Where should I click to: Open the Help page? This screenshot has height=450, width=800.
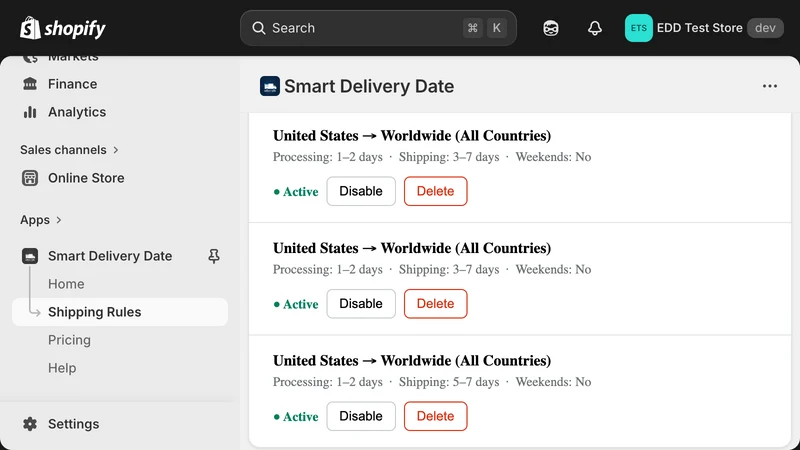[62, 368]
